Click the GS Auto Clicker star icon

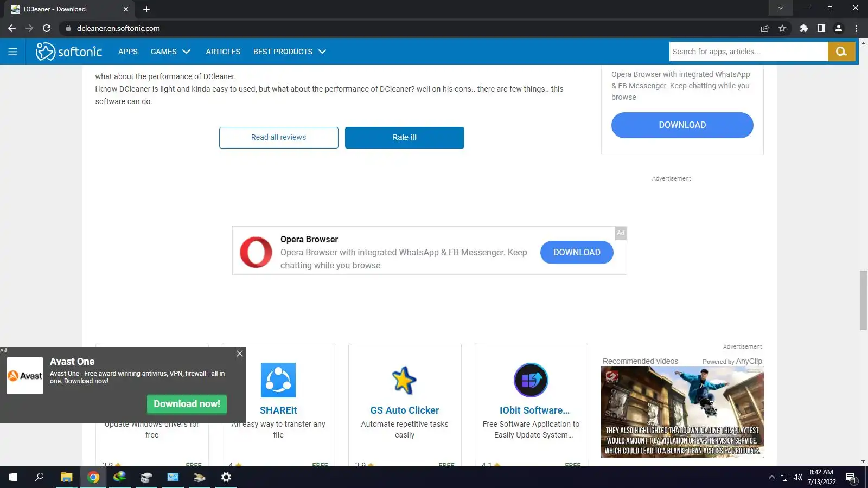pyautogui.click(x=405, y=380)
